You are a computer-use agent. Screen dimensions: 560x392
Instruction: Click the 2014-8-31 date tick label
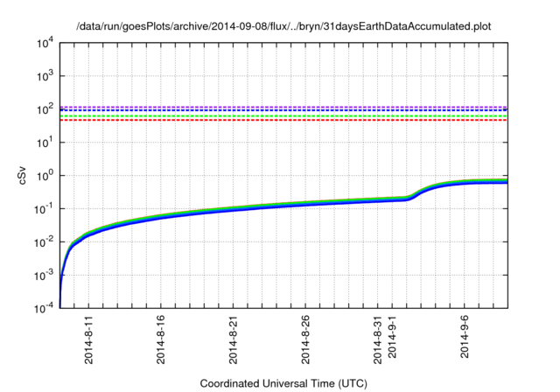tap(377, 339)
